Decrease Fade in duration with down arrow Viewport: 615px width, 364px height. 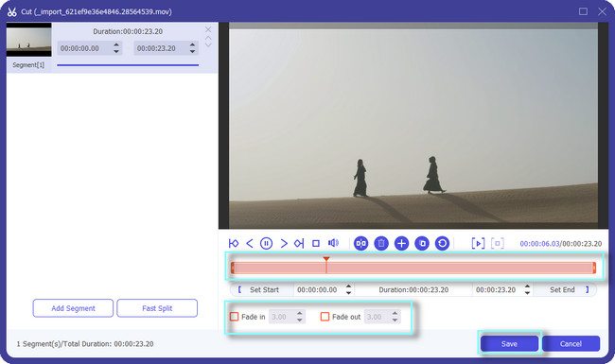tap(300, 320)
